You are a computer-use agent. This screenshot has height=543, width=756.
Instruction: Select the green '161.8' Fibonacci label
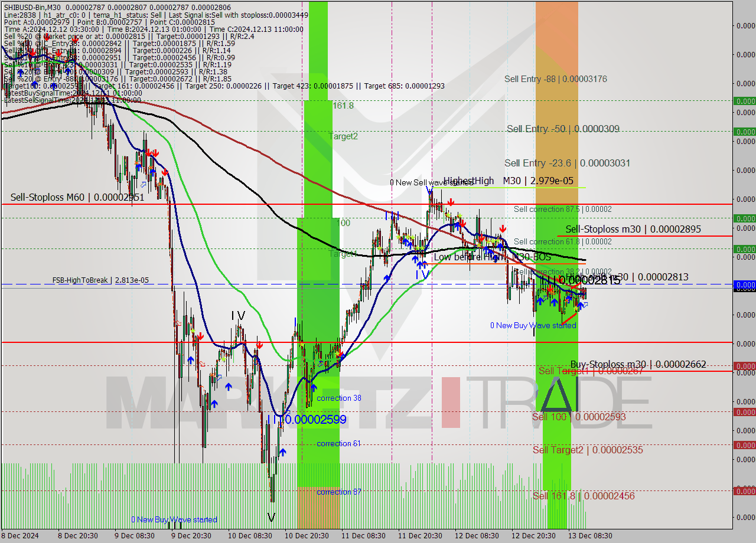click(x=343, y=106)
